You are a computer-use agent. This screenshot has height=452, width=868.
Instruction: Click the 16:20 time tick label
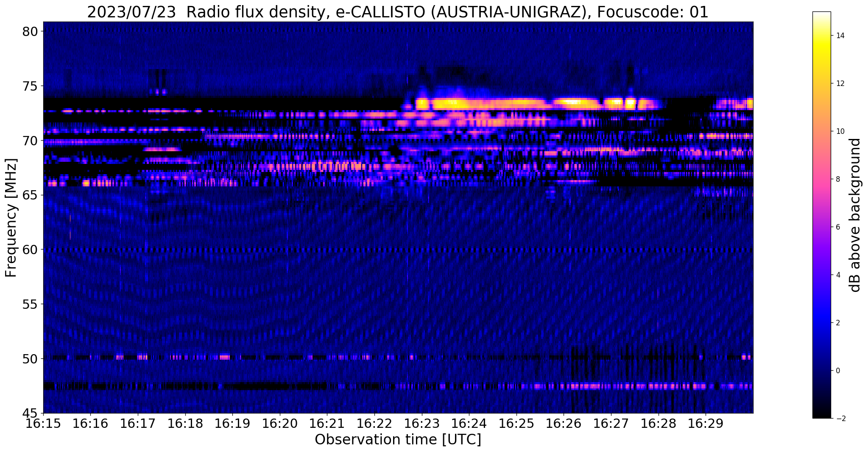tap(280, 424)
